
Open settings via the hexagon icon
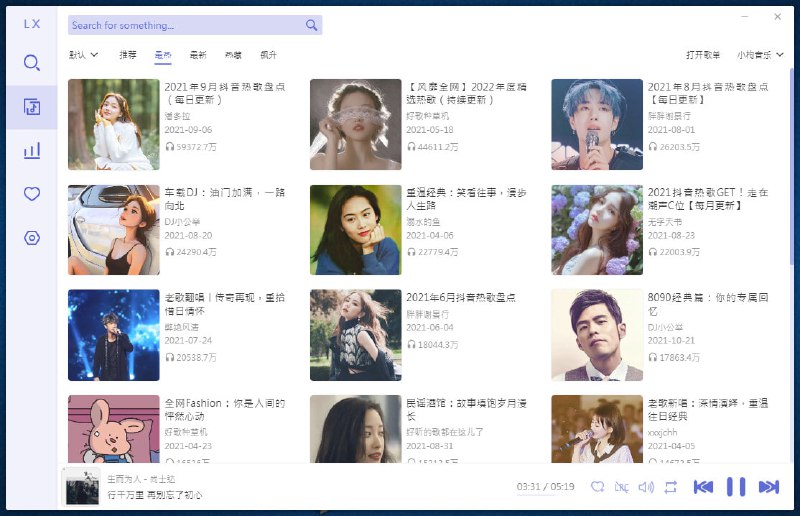pos(32,238)
